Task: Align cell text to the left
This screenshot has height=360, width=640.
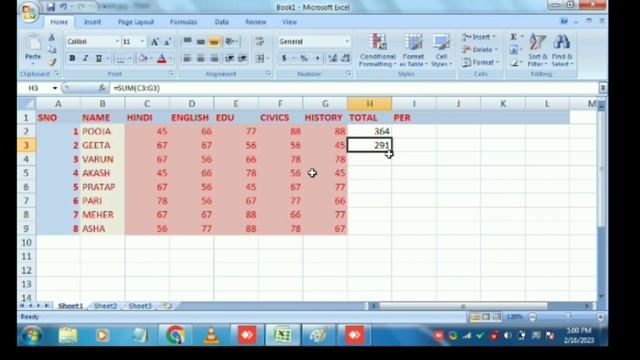Action: [187, 58]
